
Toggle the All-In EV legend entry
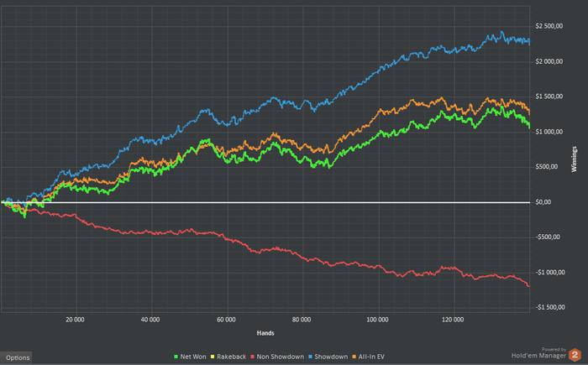point(368,357)
